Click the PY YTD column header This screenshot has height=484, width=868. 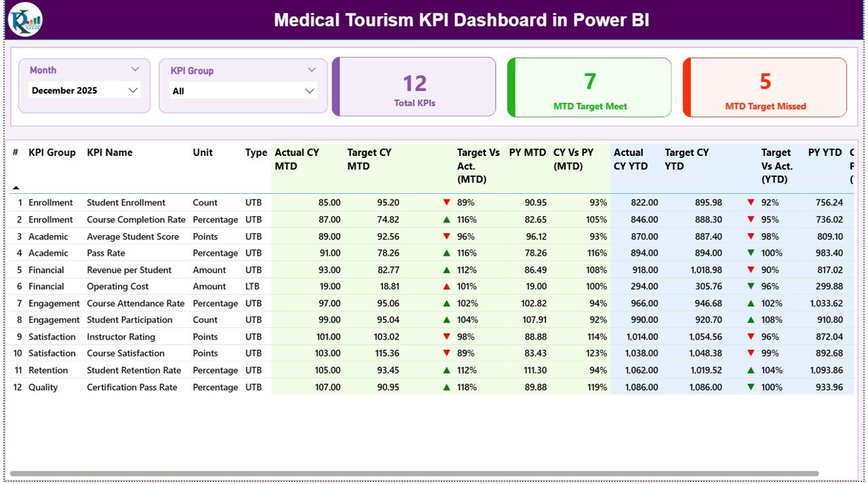click(x=823, y=153)
